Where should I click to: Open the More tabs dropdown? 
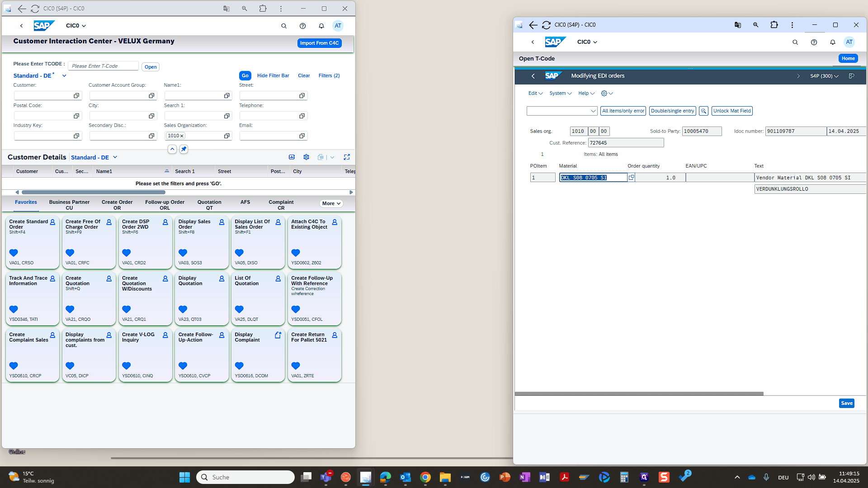point(331,204)
